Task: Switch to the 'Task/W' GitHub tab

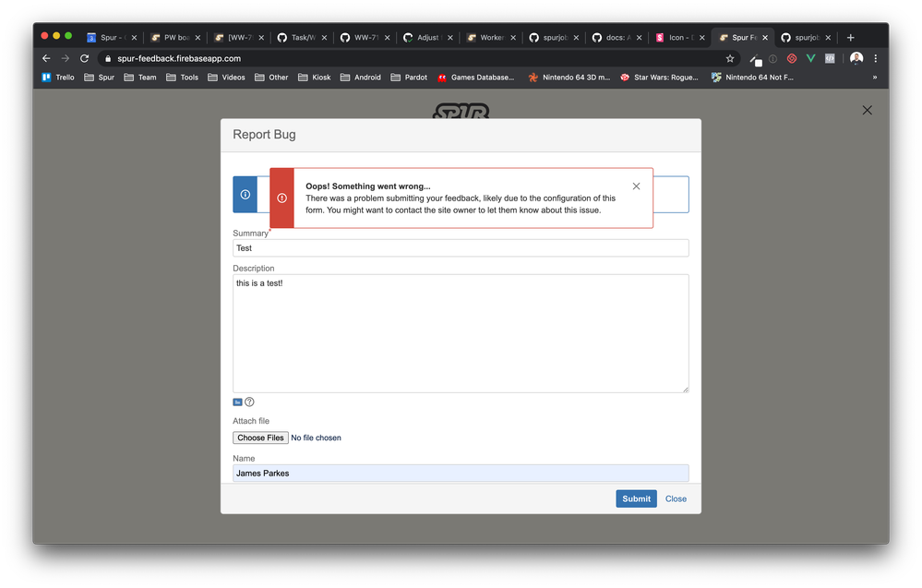Action: [x=302, y=38]
